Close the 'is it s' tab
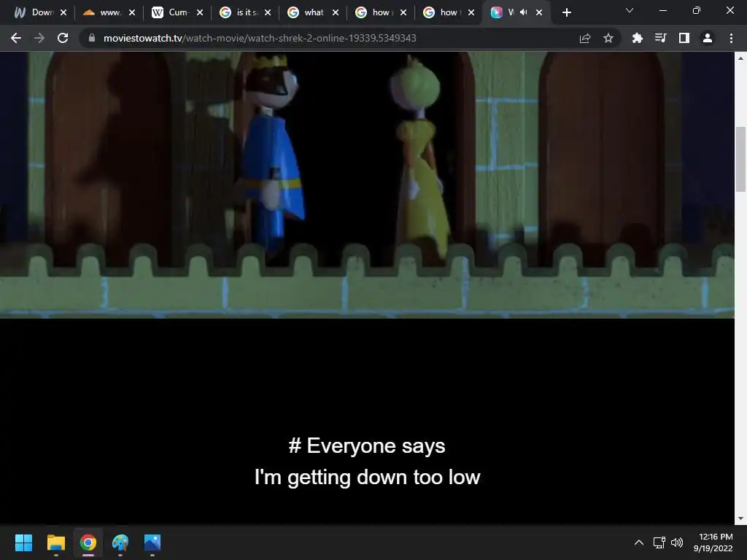747x560 pixels. click(x=268, y=13)
